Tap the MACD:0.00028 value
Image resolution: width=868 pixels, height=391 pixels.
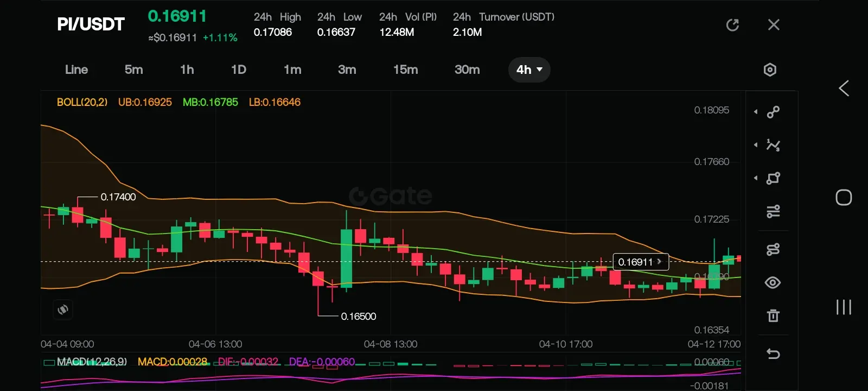pyautogui.click(x=173, y=362)
